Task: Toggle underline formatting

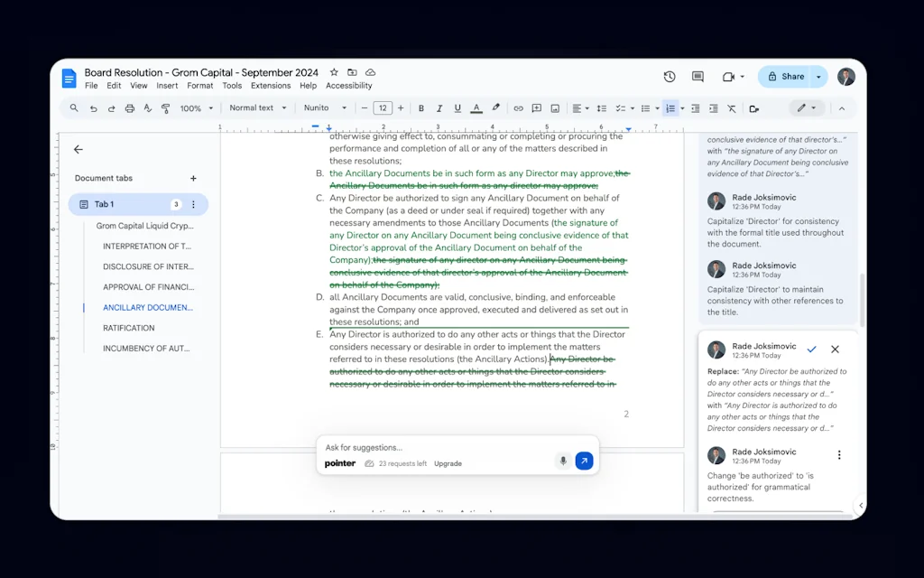Action: (457, 107)
